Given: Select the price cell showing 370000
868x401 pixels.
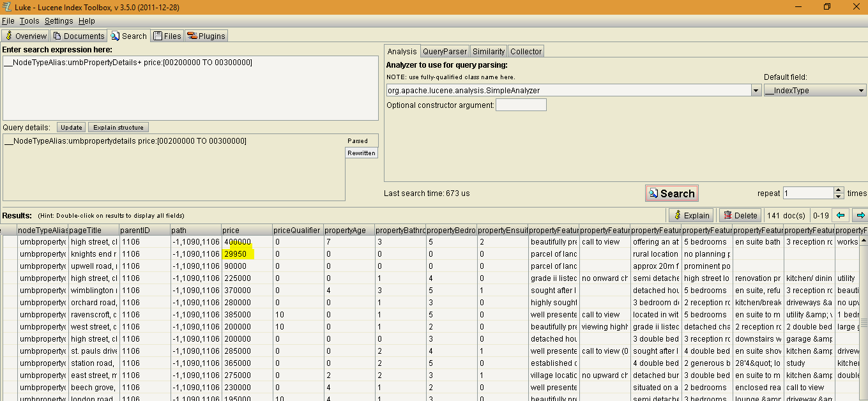Looking at the screenshot, I should (247, 291).
